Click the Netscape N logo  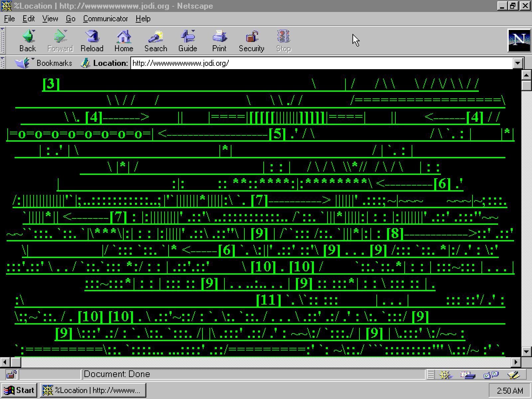[519, 41]
